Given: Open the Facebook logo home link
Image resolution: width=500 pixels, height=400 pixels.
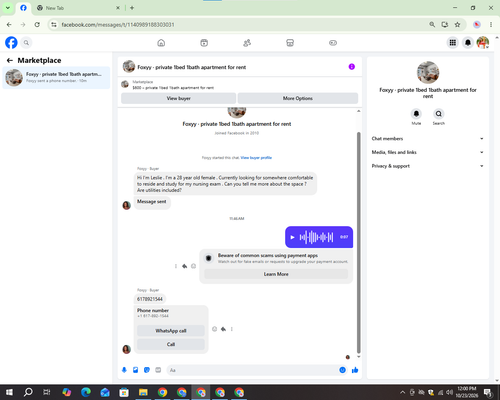Looking at the screenshot, I should [x=11, y=43].
